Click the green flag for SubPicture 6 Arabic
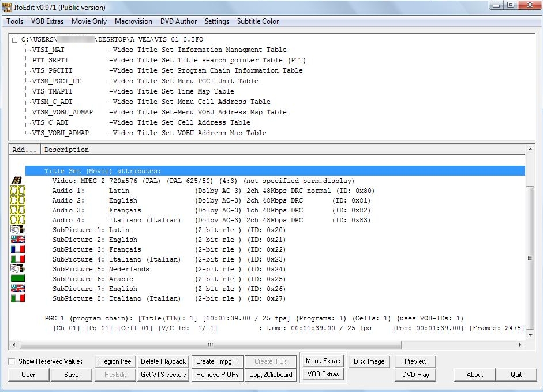The width and height of the screenshot is (543, 392). tap(18, 278)
